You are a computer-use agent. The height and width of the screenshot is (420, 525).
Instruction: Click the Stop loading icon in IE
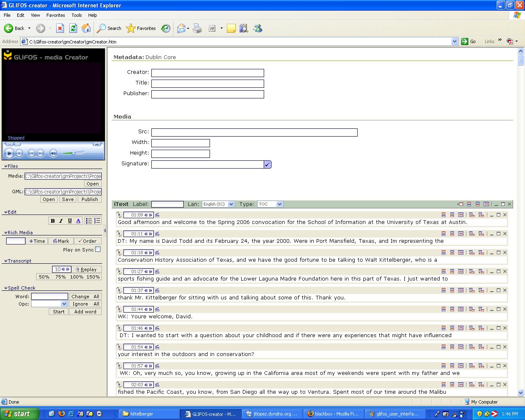coord(60,28)
